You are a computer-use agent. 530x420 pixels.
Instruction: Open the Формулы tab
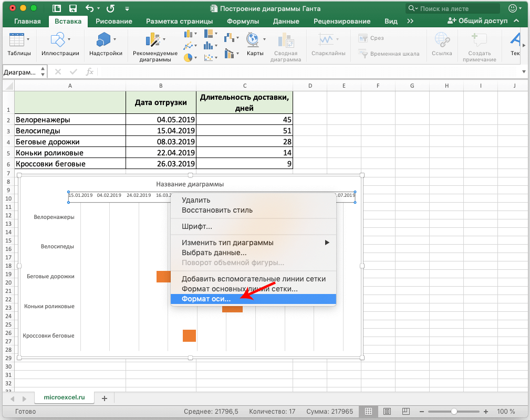243,22
